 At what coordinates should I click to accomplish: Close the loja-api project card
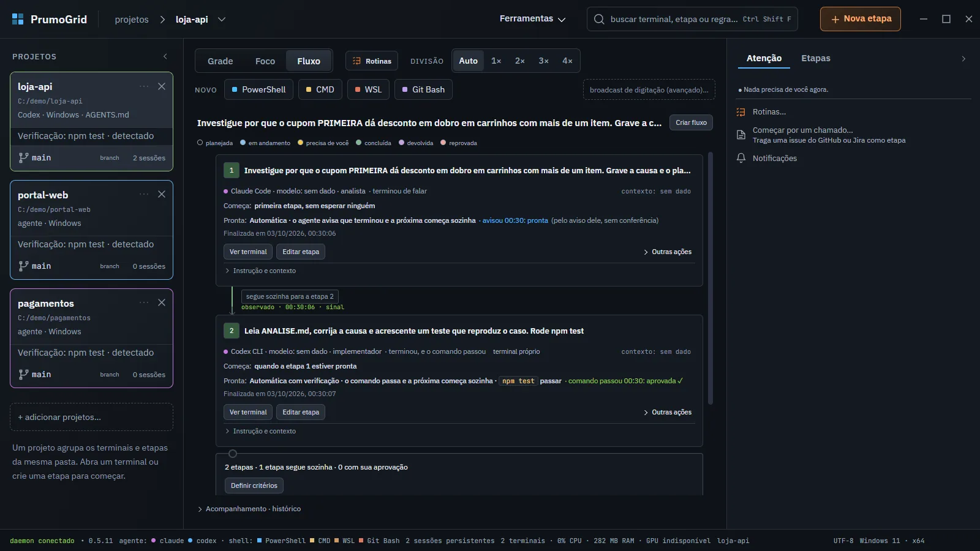(x=162, y=86)
